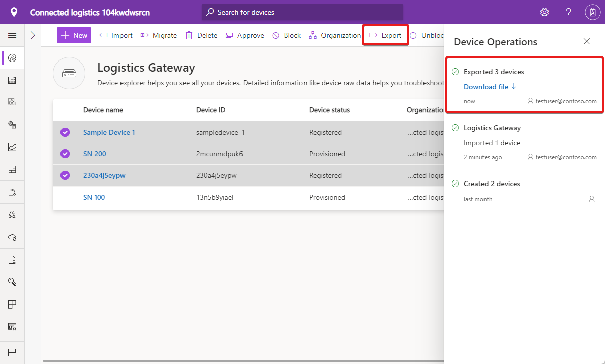This screenshot has width=605, height=364.
Task: Untick the 230a4j5eypw row checkbox
Action: pos(65,175)
